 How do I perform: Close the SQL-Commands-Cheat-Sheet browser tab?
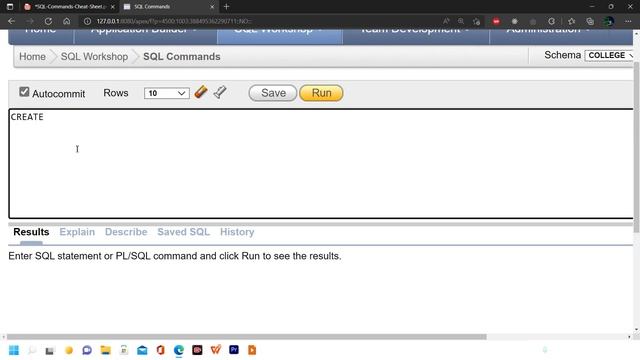click(x=113, y=7)
